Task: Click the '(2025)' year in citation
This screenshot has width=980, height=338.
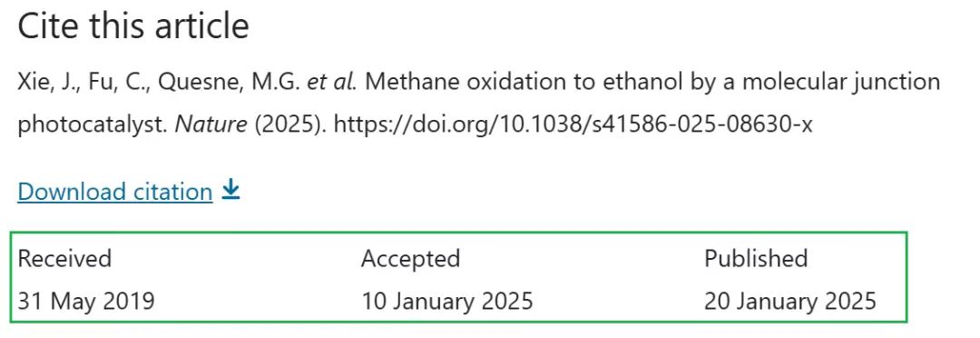Action: point(290,124)
